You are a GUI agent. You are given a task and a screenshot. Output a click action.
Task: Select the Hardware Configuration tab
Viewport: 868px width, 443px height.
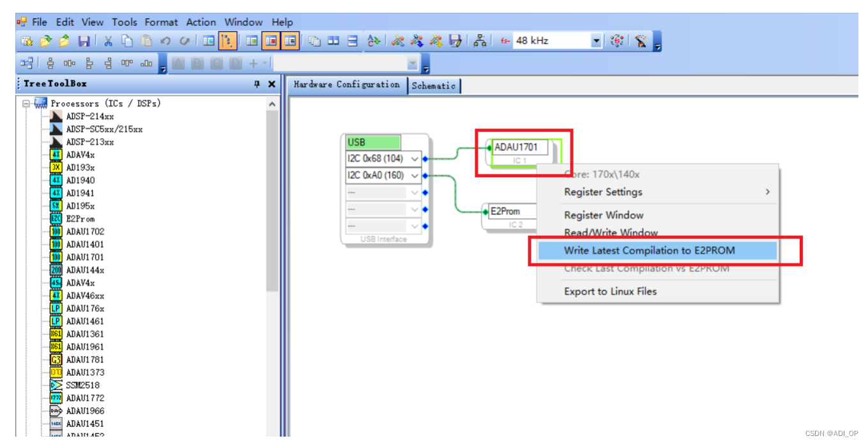(347, 85)
